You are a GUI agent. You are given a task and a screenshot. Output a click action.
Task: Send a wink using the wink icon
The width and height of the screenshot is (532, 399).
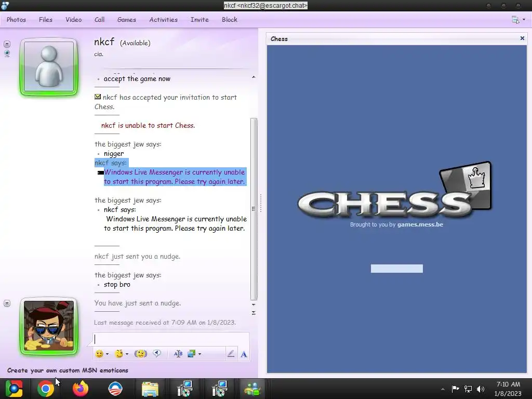click(x=119, y=354)
